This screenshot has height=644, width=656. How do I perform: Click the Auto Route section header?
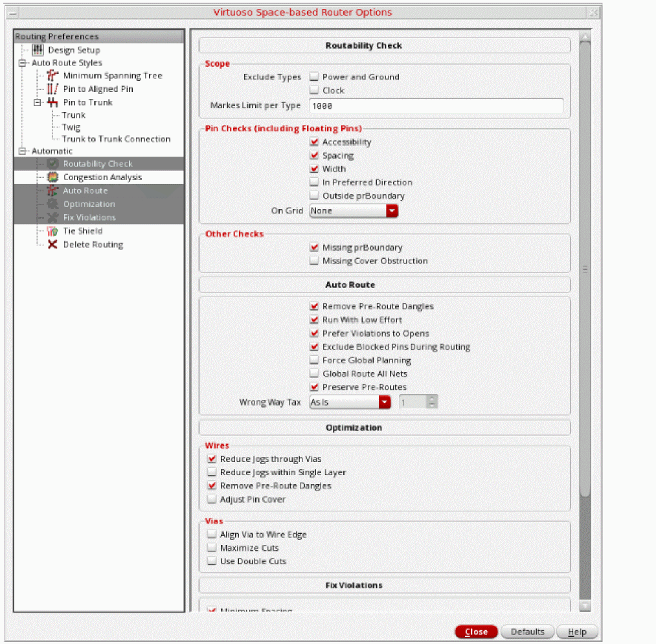(385, 285)
